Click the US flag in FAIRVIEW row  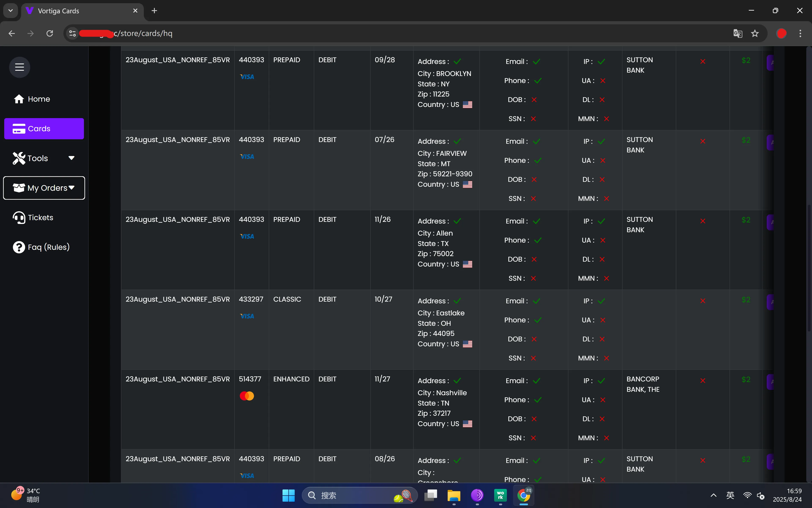467,184
